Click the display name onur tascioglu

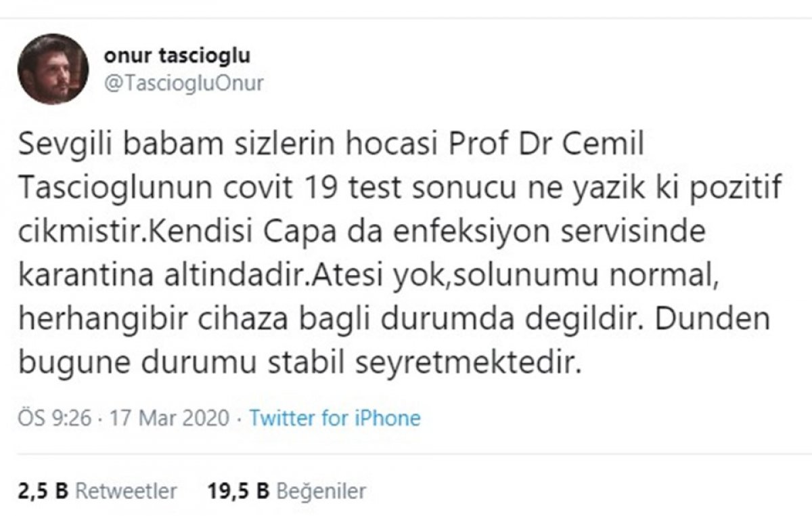click(x=177, y=57)
